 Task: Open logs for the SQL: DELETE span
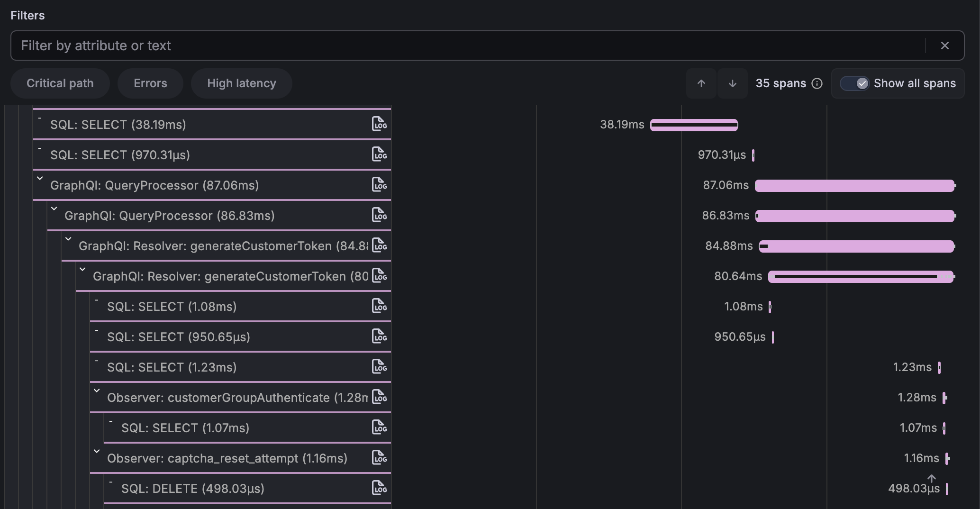tap(379, 488)
